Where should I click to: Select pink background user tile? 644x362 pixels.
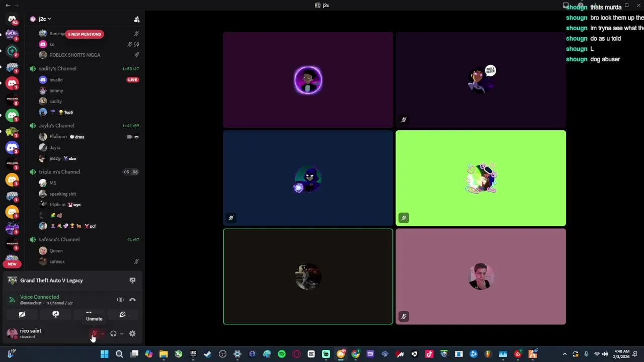(x=480, y=277)
